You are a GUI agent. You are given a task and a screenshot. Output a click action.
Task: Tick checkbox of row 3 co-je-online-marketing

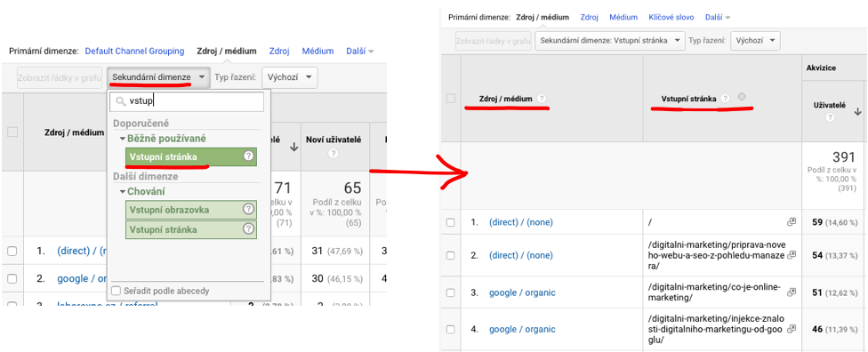(451, 292)
